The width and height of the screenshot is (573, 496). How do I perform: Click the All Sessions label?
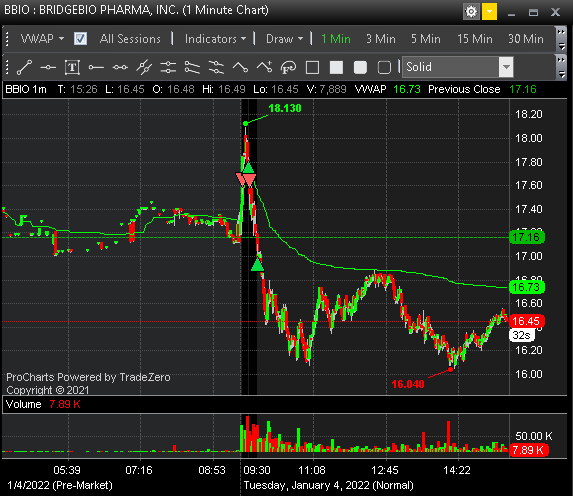[x=130, y=39]
